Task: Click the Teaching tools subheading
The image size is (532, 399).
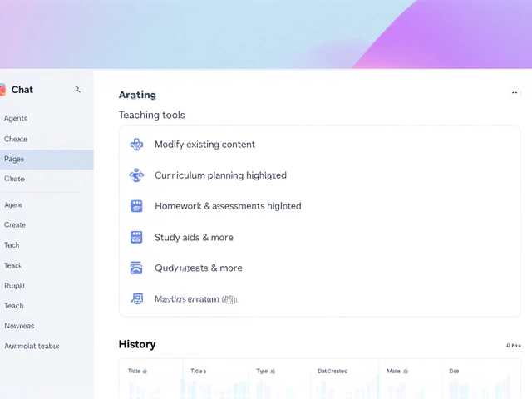Action: pyautogui.click(x=151, y=115)
